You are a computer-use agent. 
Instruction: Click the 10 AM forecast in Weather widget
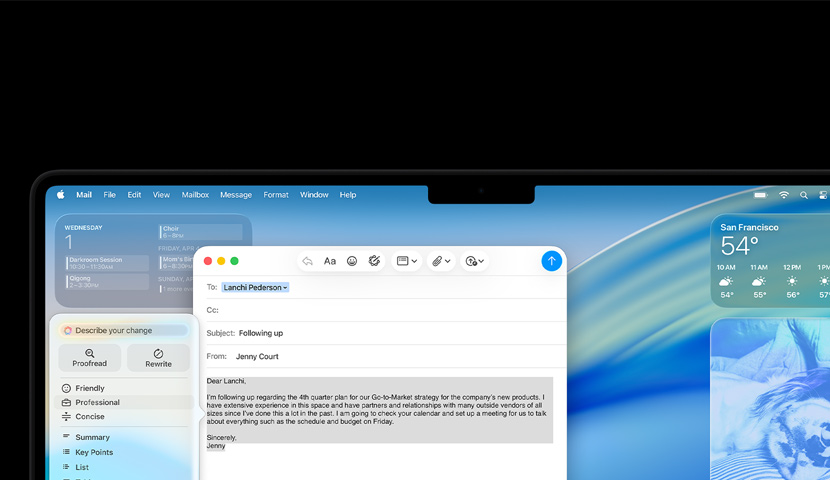726,281
